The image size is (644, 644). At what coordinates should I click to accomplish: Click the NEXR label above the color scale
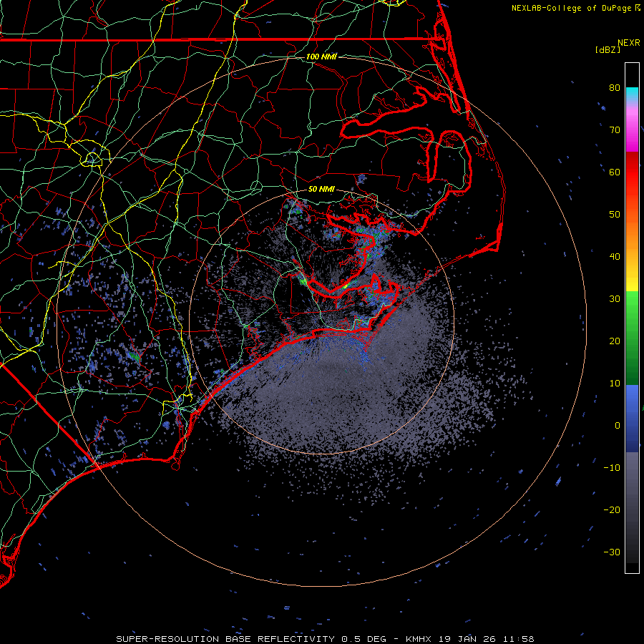coord(629,43)
